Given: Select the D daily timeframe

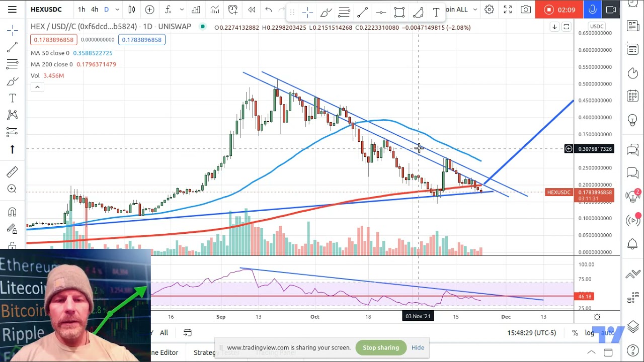Looking at the screenshot, I should [x=106, y=10].
